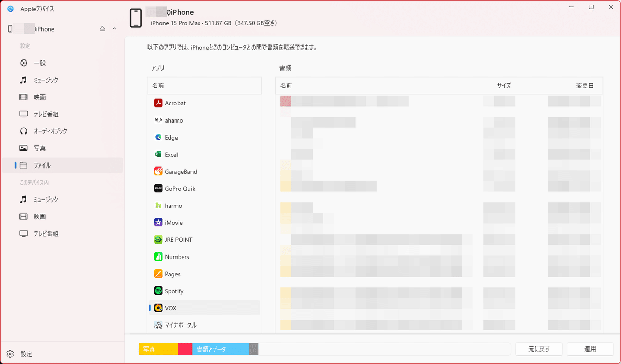Viewport: 621px width, 364px height.
Task: Click the 設定 text at sidebar bottom
Action: 26,354
